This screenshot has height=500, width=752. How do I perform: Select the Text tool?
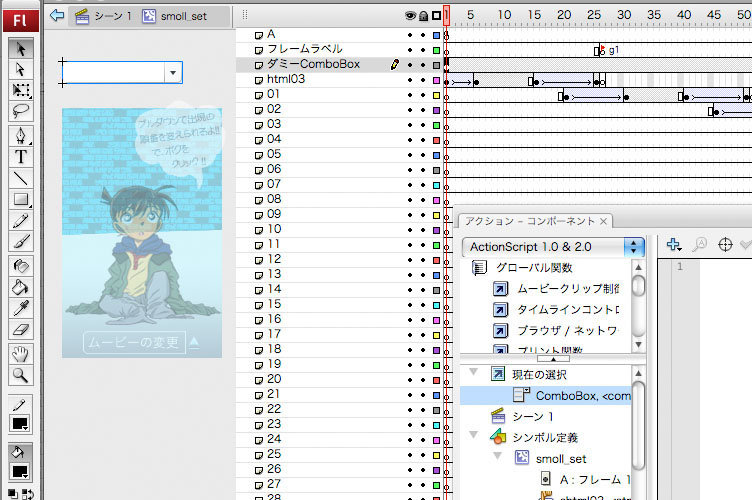click(21, 157)
